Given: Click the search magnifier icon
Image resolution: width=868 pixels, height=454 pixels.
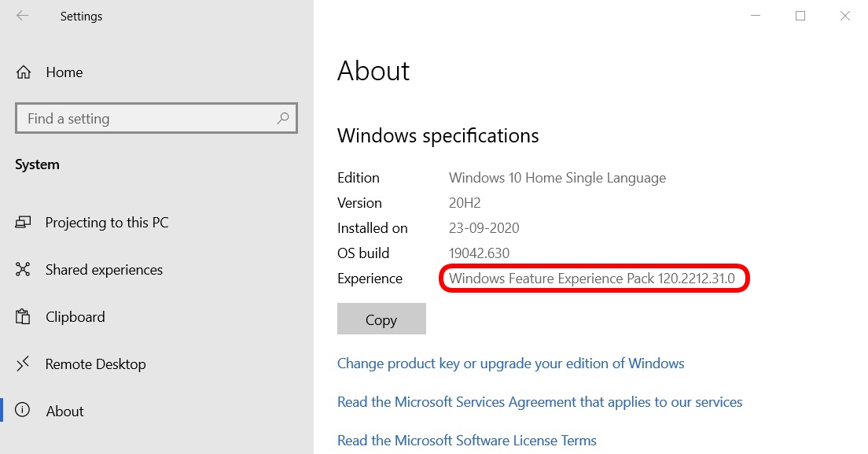Looking at the screenshot, I should click(283, 117).
